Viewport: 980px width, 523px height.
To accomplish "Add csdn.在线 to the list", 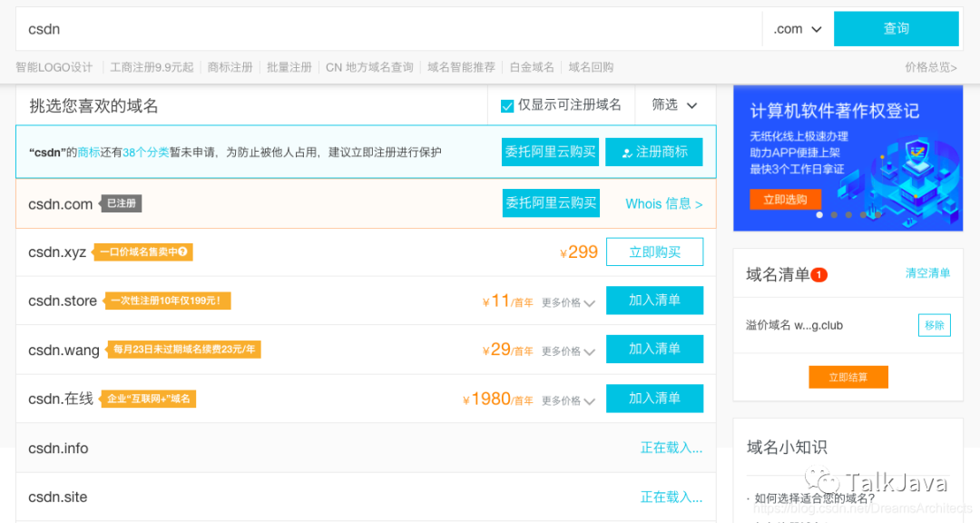I will [654, 399].
